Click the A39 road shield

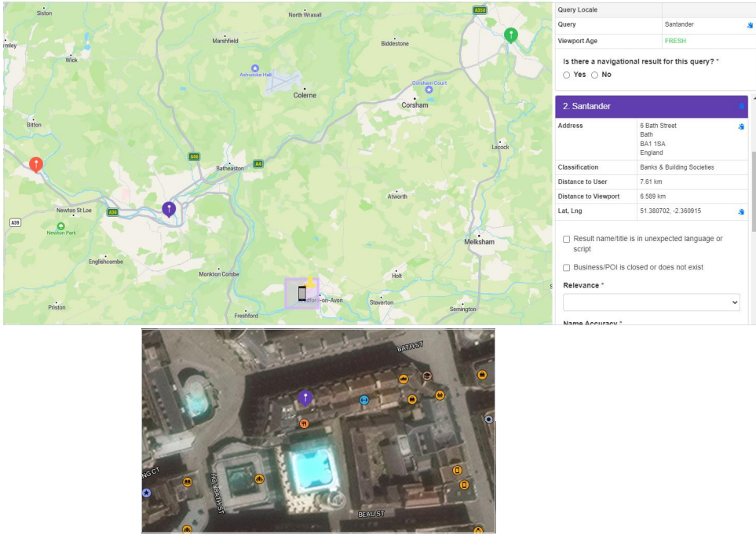click(16, 222)
